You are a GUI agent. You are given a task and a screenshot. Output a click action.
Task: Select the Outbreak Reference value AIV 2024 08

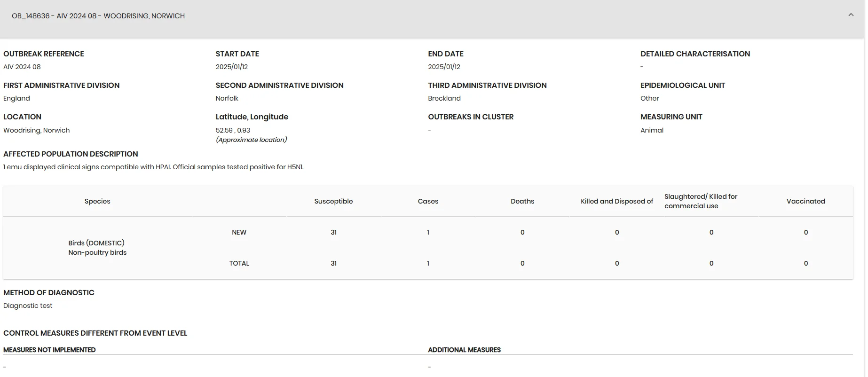coord(22,67)
